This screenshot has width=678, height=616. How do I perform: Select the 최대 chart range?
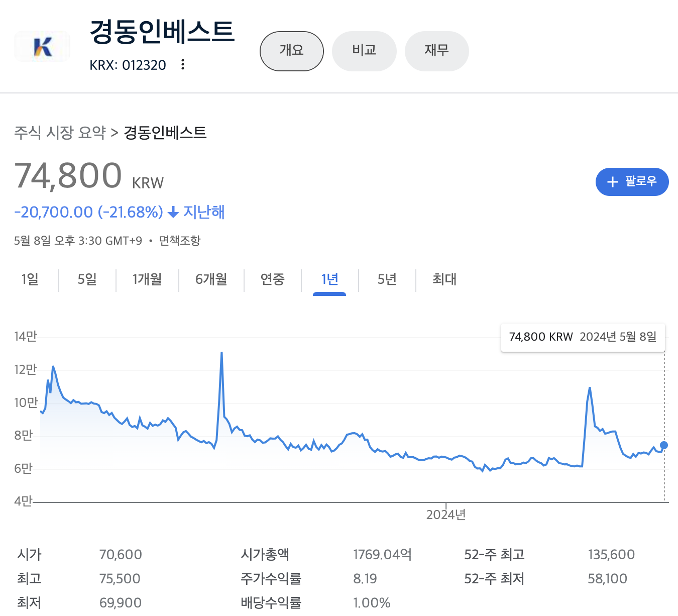coord(444,279)
